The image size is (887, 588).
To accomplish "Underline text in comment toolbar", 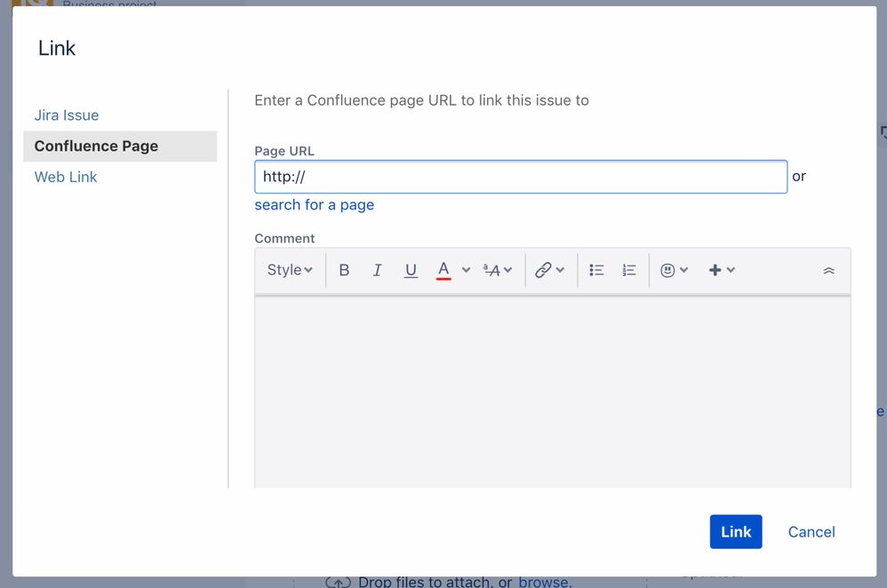I will 411,270.
